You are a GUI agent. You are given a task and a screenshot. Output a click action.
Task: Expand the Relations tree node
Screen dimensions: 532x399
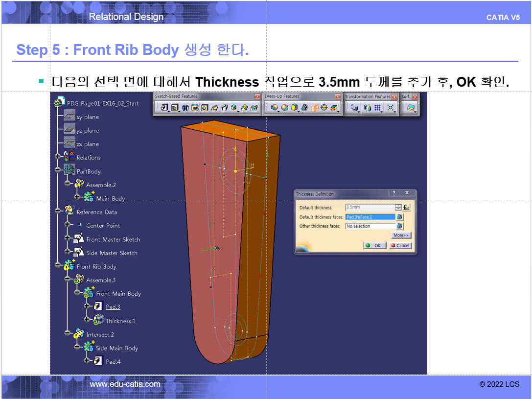tap(58, 157)
